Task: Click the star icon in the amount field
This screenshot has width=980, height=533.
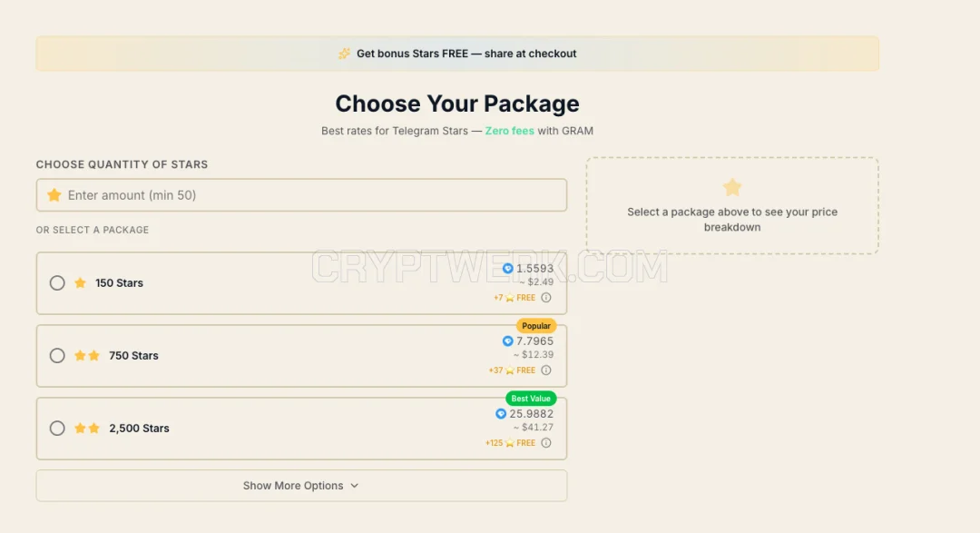Action: (x=54, y=195)
